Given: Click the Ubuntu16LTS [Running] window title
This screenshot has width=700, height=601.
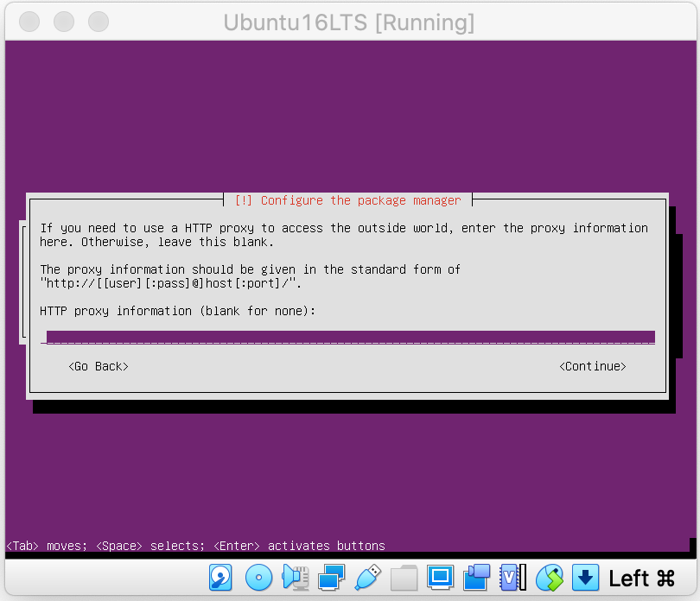Looking at the screenshot, I should 349,22.
